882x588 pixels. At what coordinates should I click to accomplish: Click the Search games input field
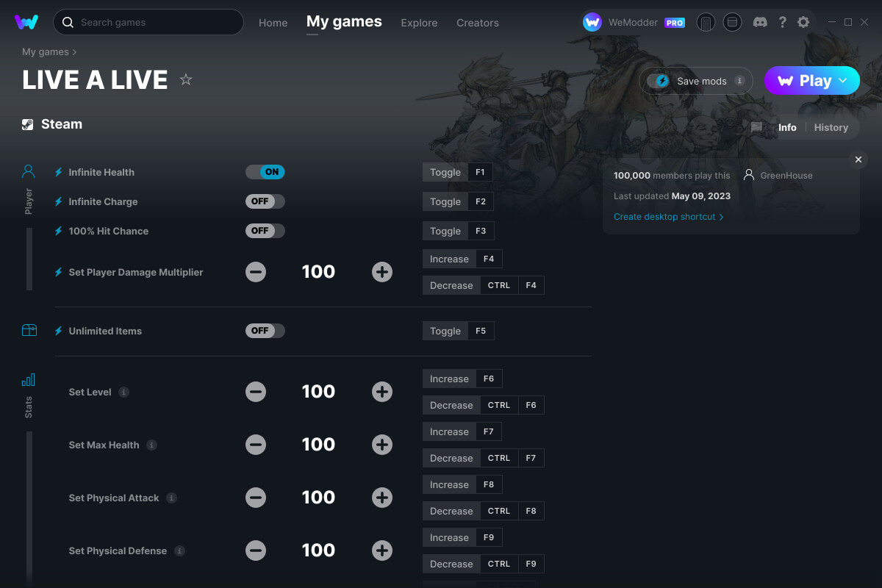(148, 22)
